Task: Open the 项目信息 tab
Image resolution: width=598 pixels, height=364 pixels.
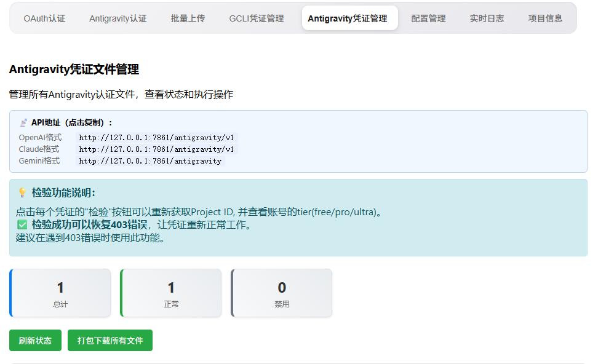Action: point(545,18)
